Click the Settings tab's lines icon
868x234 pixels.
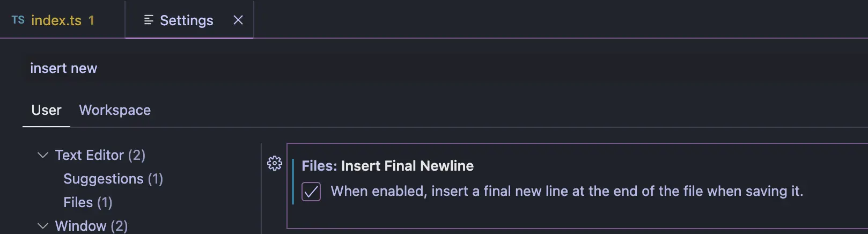tap(149, 20)
